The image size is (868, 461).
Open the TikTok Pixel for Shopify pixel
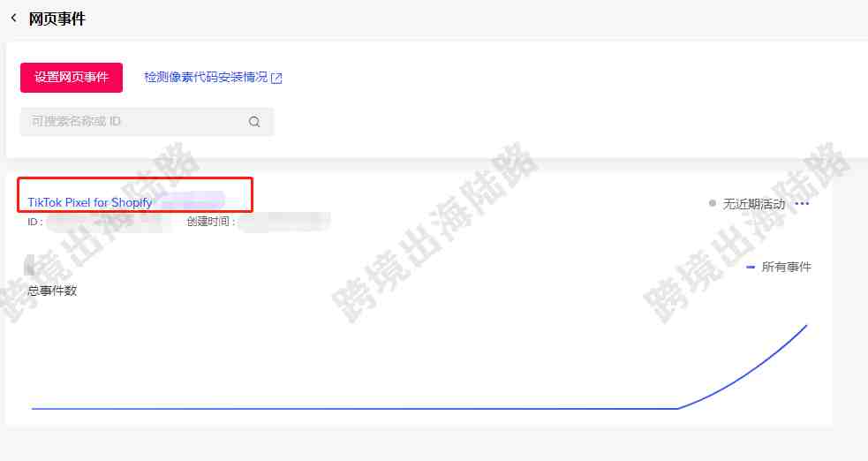click(x=90, y=202)
